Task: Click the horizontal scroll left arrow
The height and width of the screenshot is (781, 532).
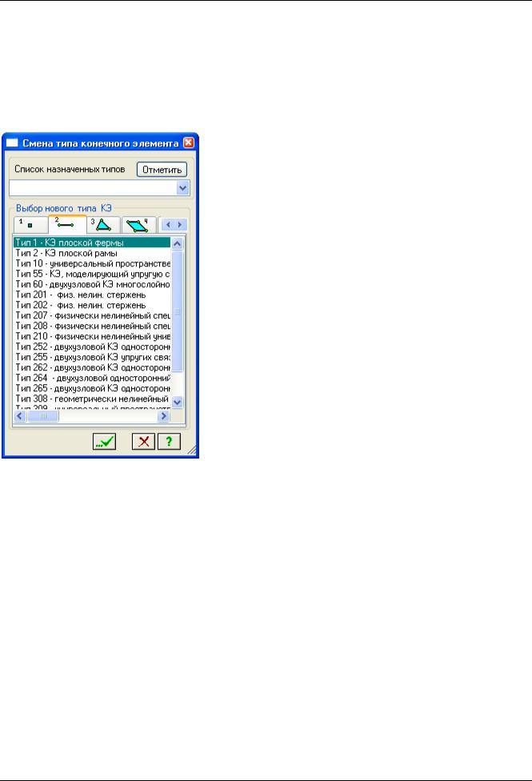Action: pyautogui.click(x=20, y=415)
